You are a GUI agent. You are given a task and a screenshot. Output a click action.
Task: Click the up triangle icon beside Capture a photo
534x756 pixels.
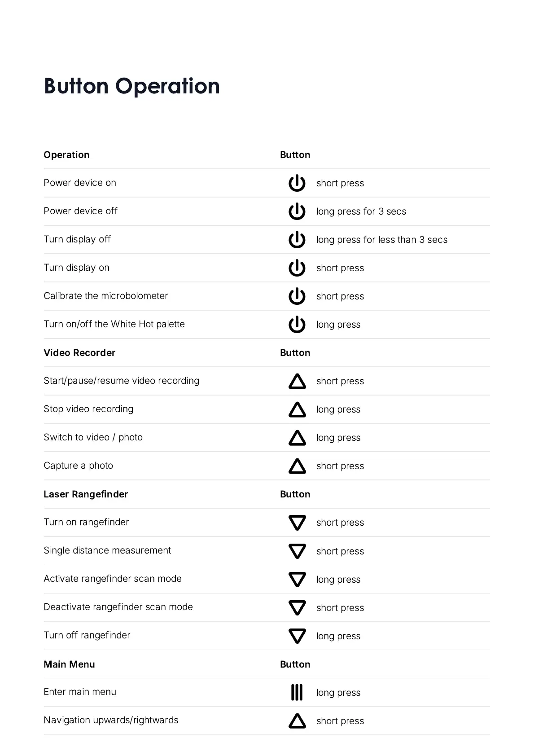(297, 466)
